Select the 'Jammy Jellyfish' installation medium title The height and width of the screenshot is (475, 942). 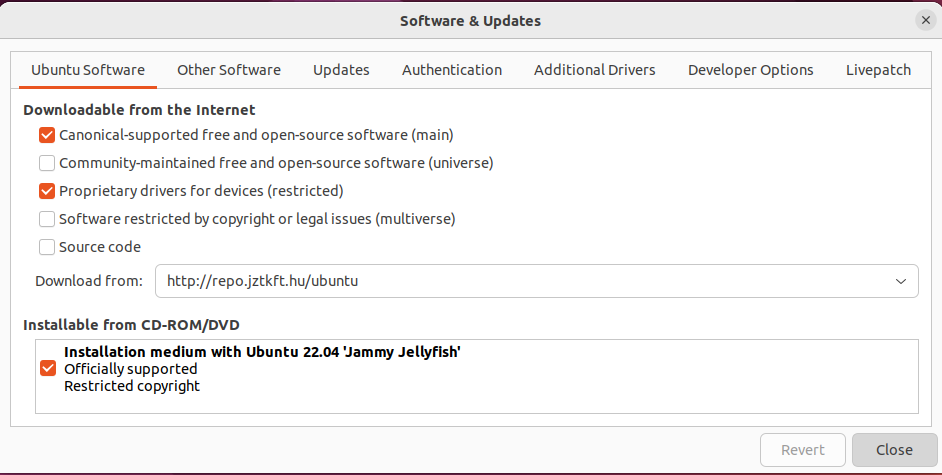pyautogui.click(x=262, y=352)
